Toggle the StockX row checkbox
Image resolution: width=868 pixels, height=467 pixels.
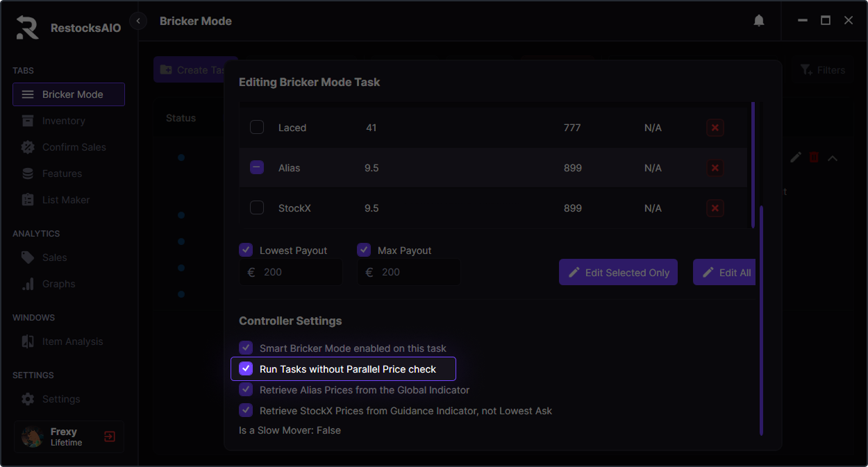(x=257, y=208)
